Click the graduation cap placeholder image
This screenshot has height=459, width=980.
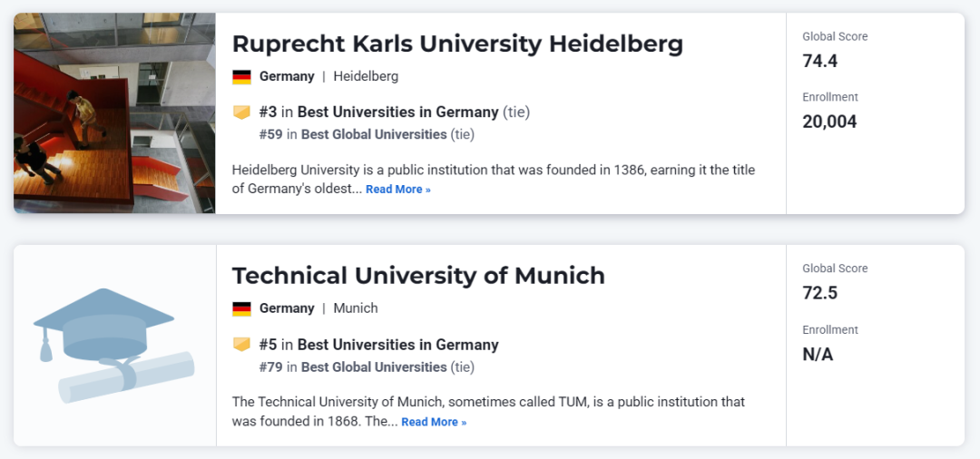tap(114, 345)
